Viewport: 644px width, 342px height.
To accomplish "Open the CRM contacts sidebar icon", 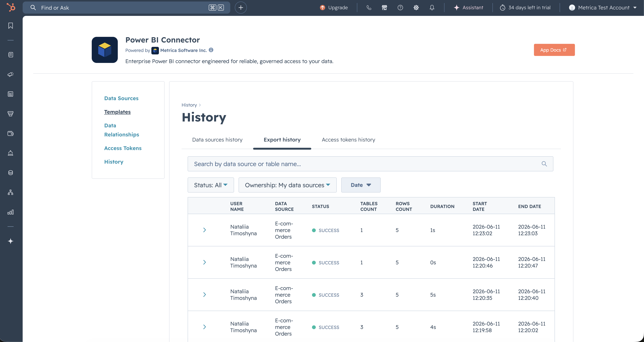I will [11, 55].
